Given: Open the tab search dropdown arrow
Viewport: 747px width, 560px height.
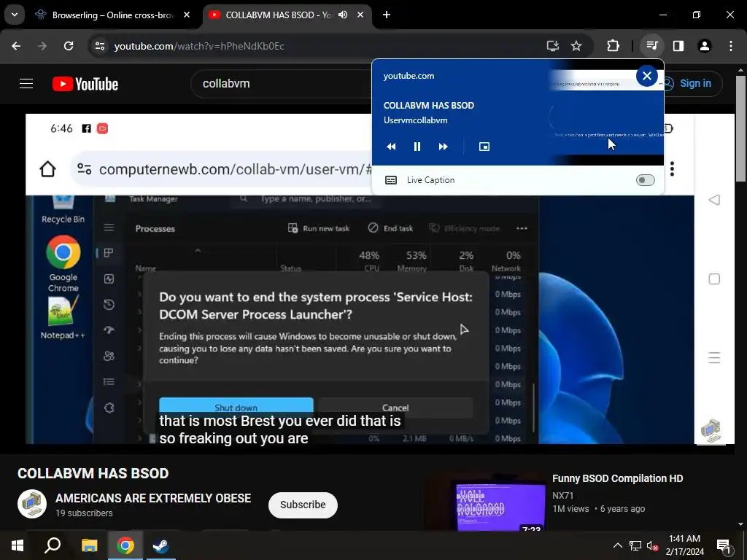Looking at the screenshot, I should point(15,15).
